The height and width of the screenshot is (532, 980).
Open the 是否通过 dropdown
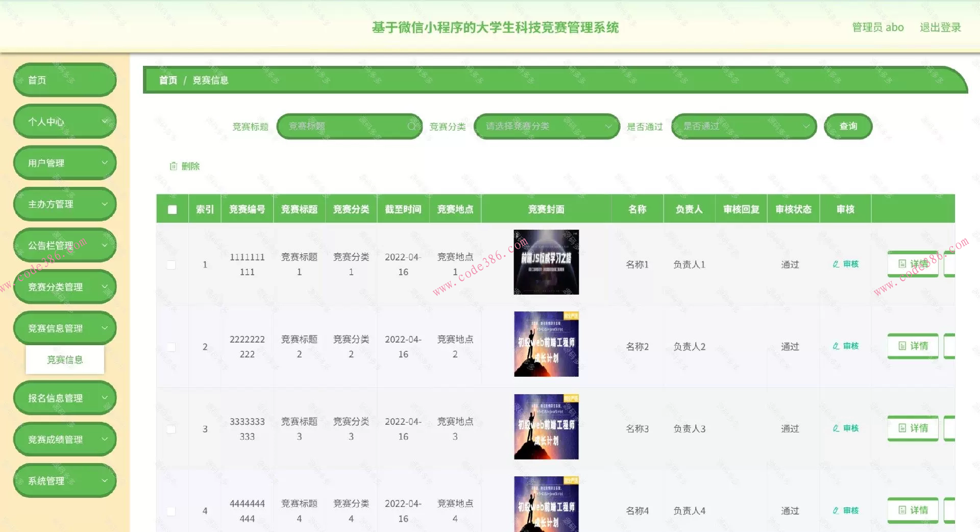[x=743, y=126]
